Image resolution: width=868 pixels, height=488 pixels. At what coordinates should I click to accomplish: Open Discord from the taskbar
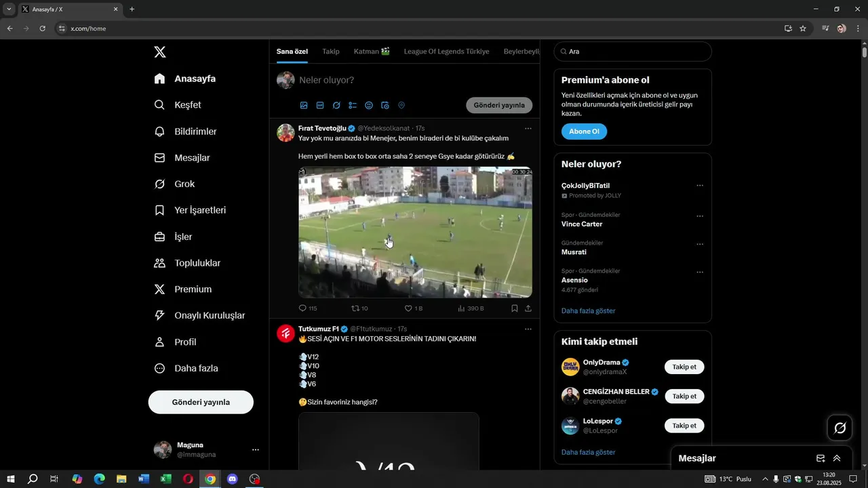233,479
